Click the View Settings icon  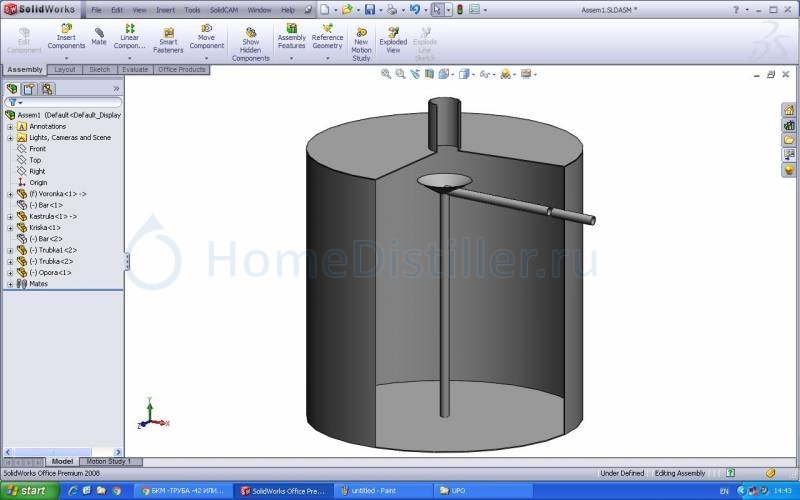[526, 74]
